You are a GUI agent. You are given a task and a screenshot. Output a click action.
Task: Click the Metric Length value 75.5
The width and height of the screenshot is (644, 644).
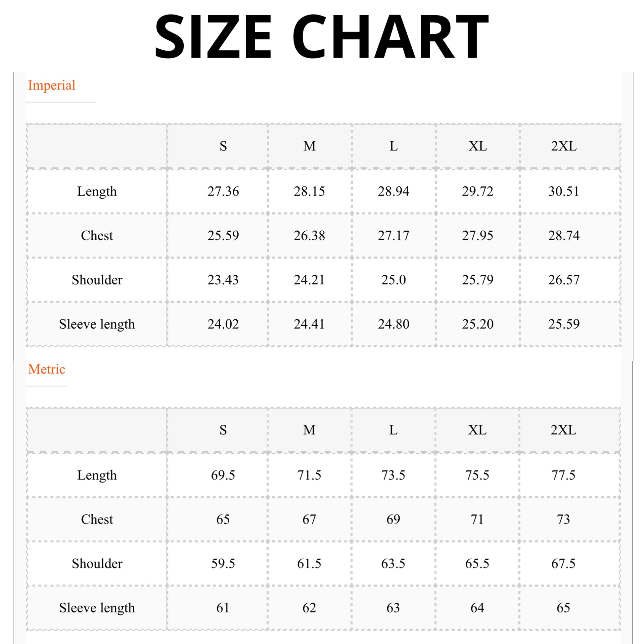point(477,475)
